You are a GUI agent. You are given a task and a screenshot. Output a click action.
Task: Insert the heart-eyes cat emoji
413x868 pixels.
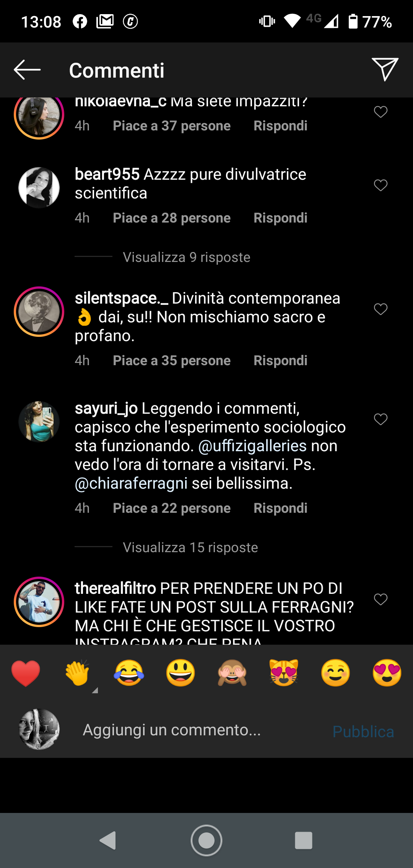pos(284,673)
